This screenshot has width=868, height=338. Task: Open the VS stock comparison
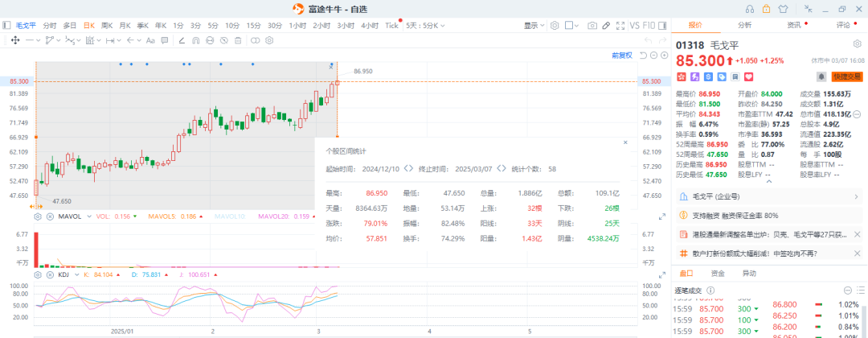pyautogui.click(x=634, y=26)
